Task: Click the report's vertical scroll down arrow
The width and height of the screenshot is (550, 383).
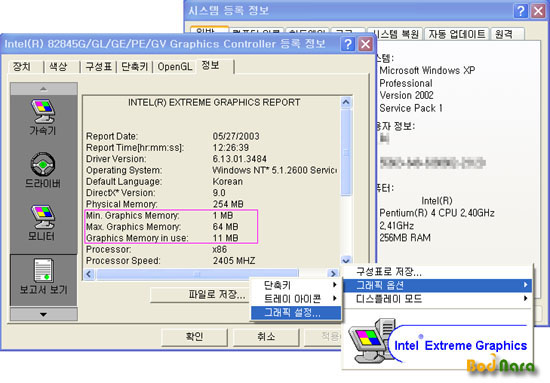Action: tap(346, 260)
